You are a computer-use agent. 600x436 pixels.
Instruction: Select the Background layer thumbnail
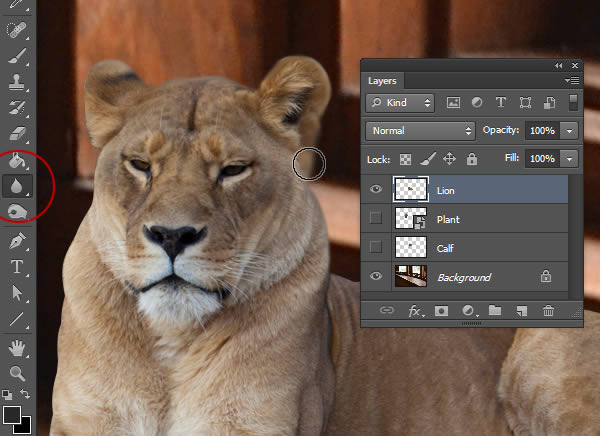click(411, 276)
